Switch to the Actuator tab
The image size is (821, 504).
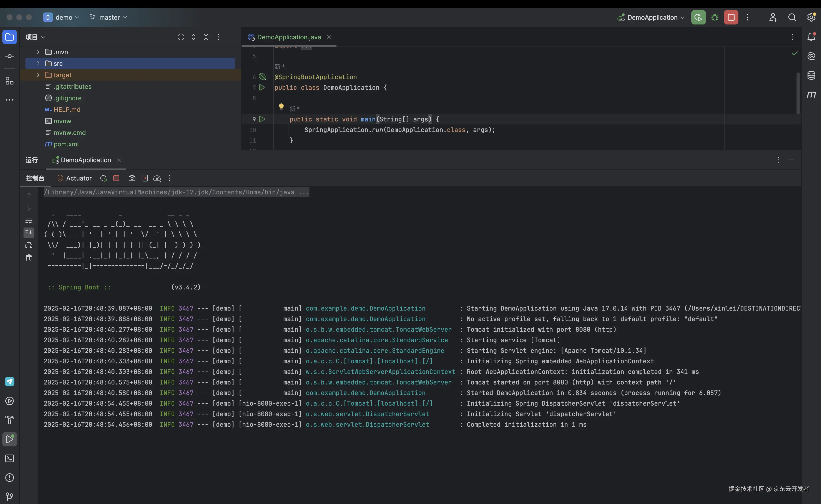(74, 178)
